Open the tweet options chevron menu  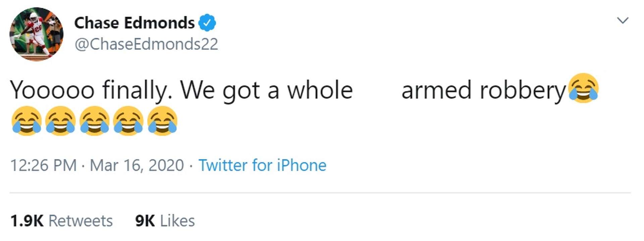click(623, 20)
